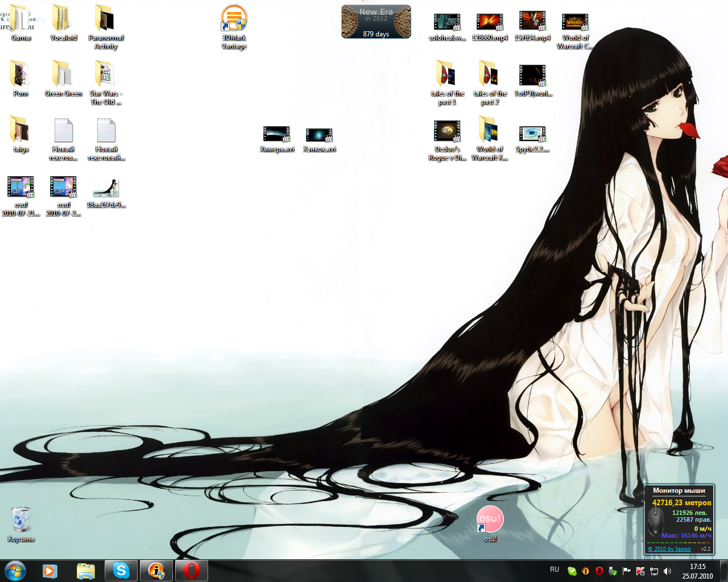Open the RU input language selector
Image resolution: width=728 pixels, height=582 pixels.
pyautogui.click(x=555, y=569)
